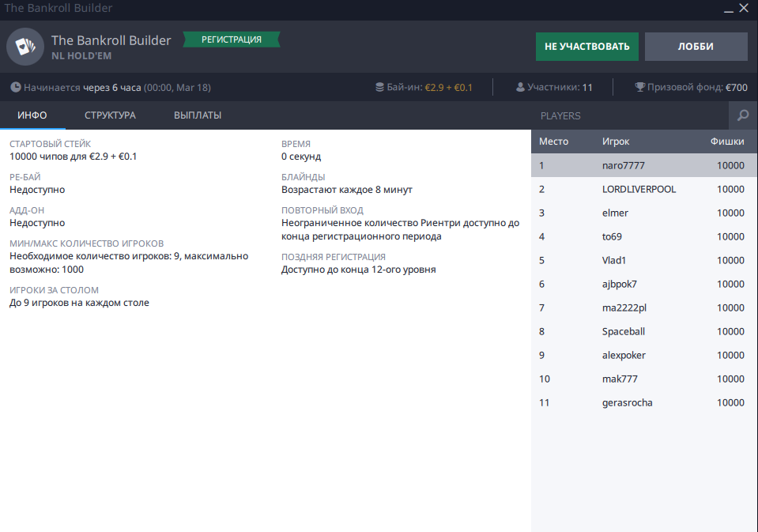Sort list by Фишки column header
The image size is (758, 532).
[x=728, y=141]
